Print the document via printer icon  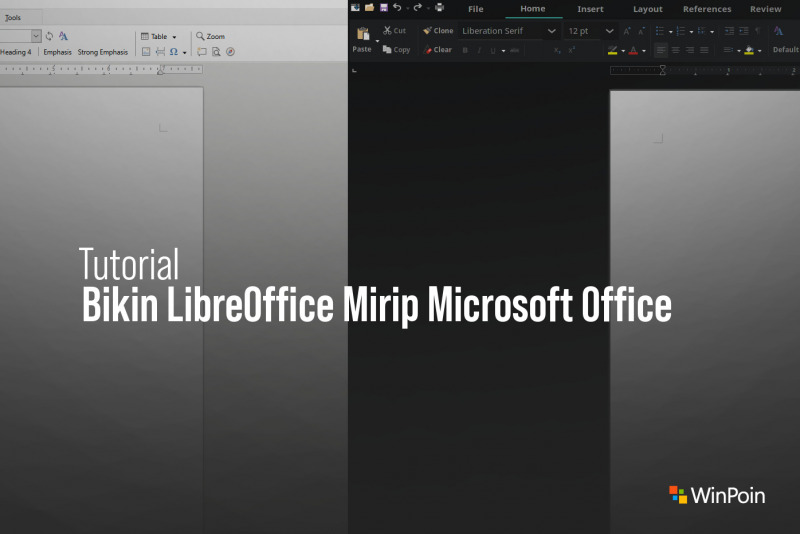[439, 7]
